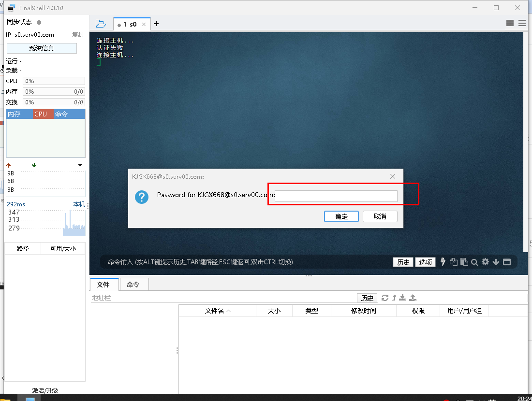The width and height of the screenshot is (532, 401).
Task: Open the 系统信息 system info button
Action: coord(42,48)
